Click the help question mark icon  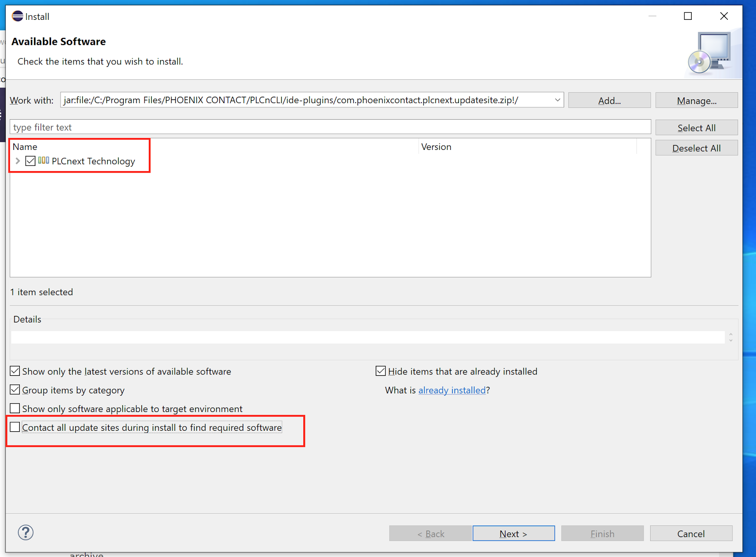(x=26, y=532)
